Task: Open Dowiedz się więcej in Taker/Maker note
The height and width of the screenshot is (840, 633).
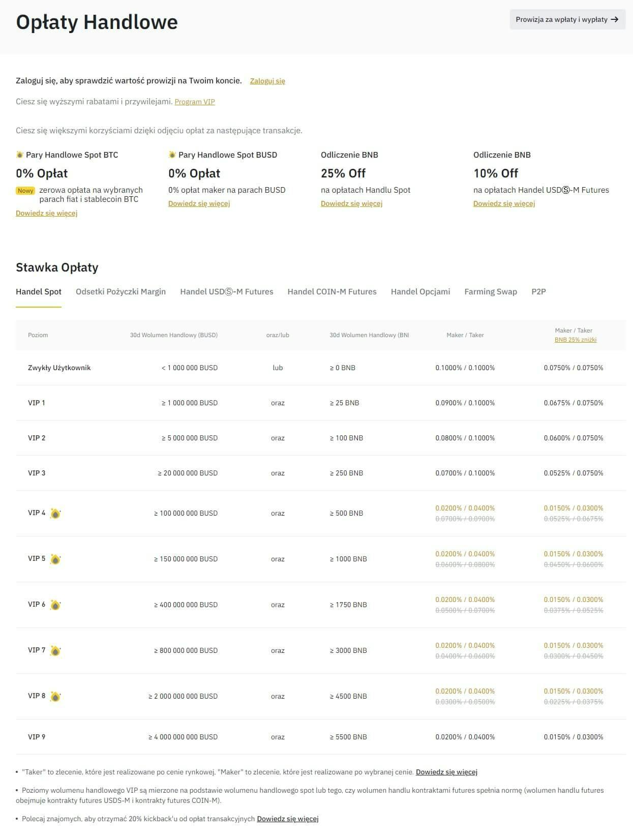Action: (x=446, y=772)
